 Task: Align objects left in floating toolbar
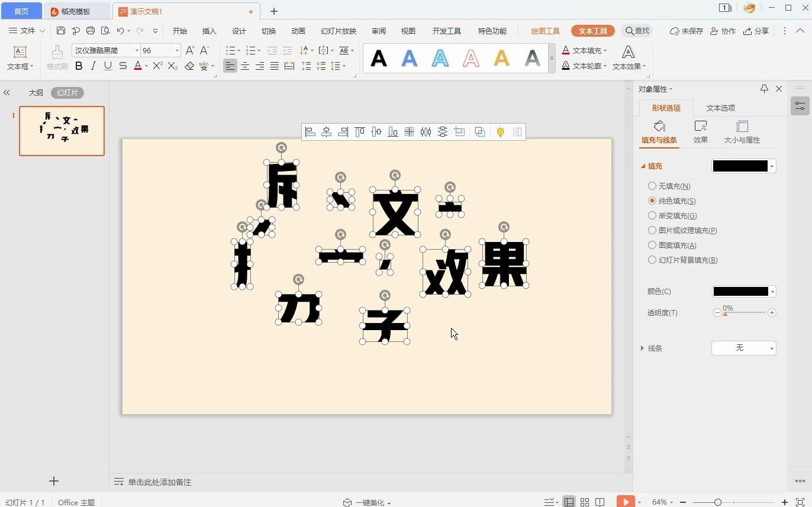[x=310, y=132]
